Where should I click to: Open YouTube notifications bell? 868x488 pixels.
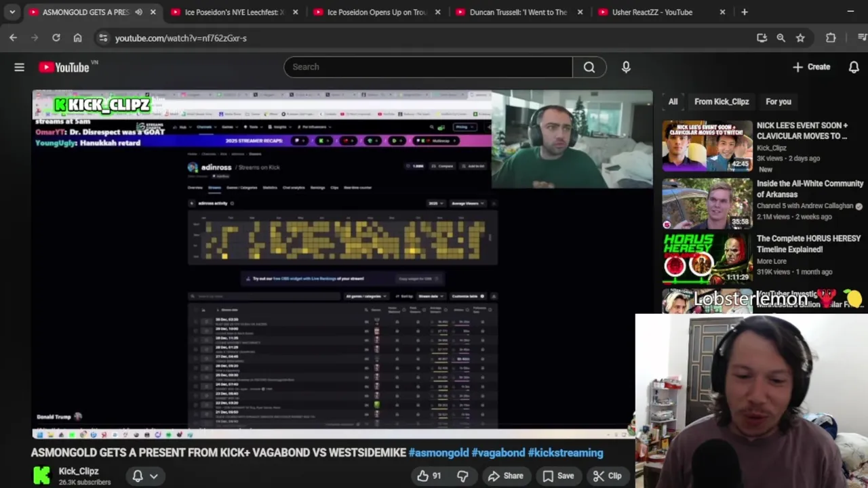(x=854, y=67)
